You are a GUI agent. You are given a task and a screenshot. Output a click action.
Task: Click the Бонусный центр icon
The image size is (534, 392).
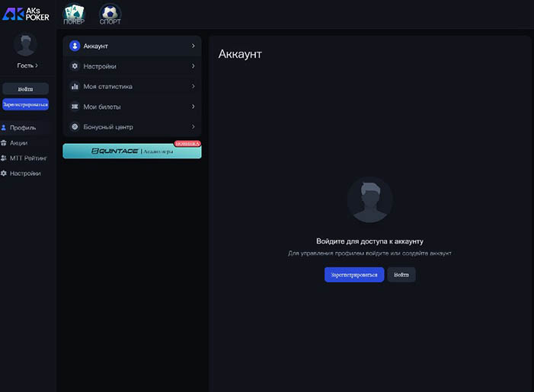75,126
